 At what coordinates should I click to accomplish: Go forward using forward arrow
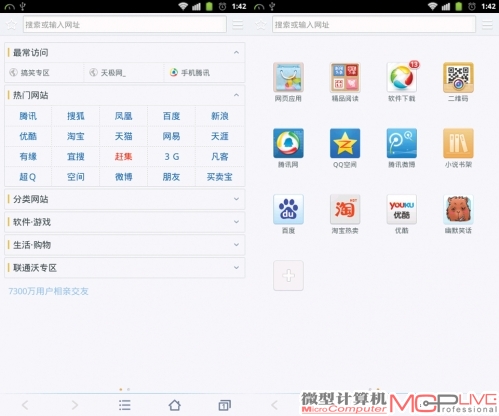coord(75,405)
